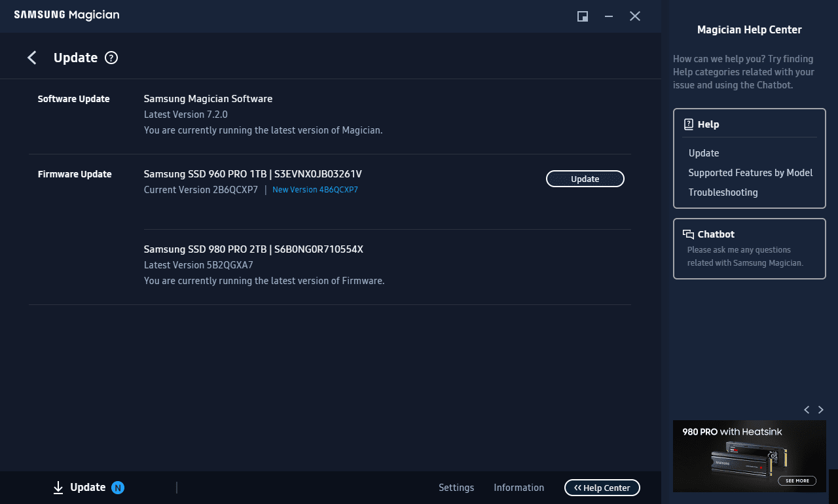Viewport: 838px width, 504px height.
Task: Click the right arrow on the promo carousel
Action: (821, 410)
